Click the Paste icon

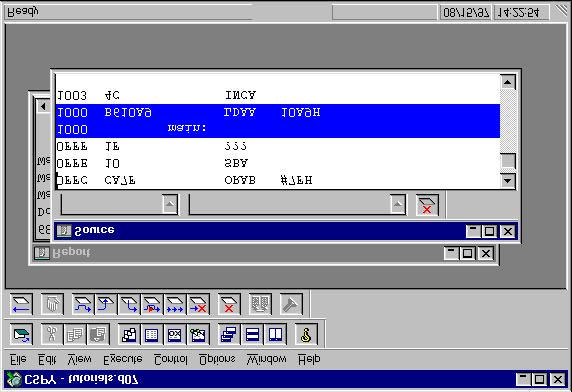point(98,334)
